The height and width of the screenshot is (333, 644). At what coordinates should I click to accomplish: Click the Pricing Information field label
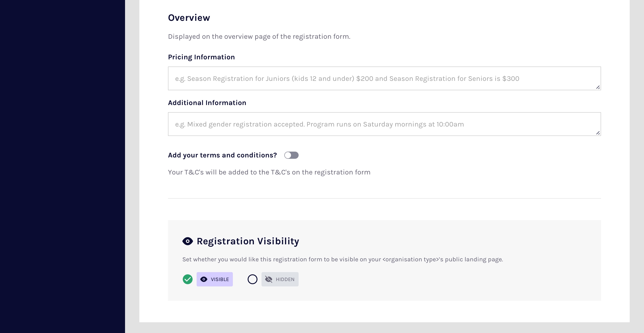click(201, 57)
